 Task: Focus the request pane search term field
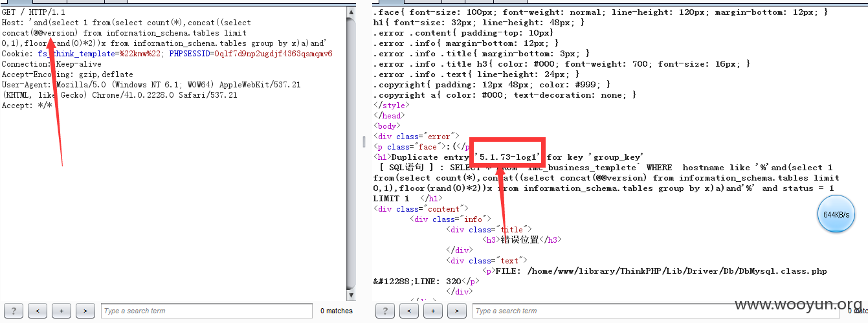(207, 311)
